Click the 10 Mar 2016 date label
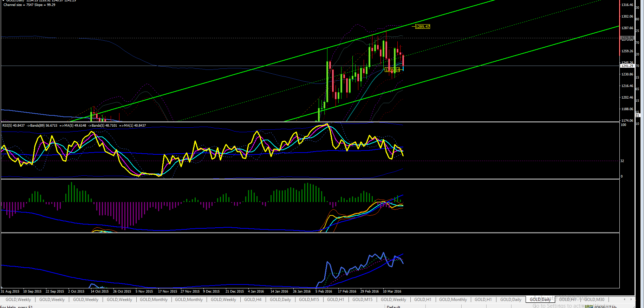The image size is (644, 308). coord(392,292)
